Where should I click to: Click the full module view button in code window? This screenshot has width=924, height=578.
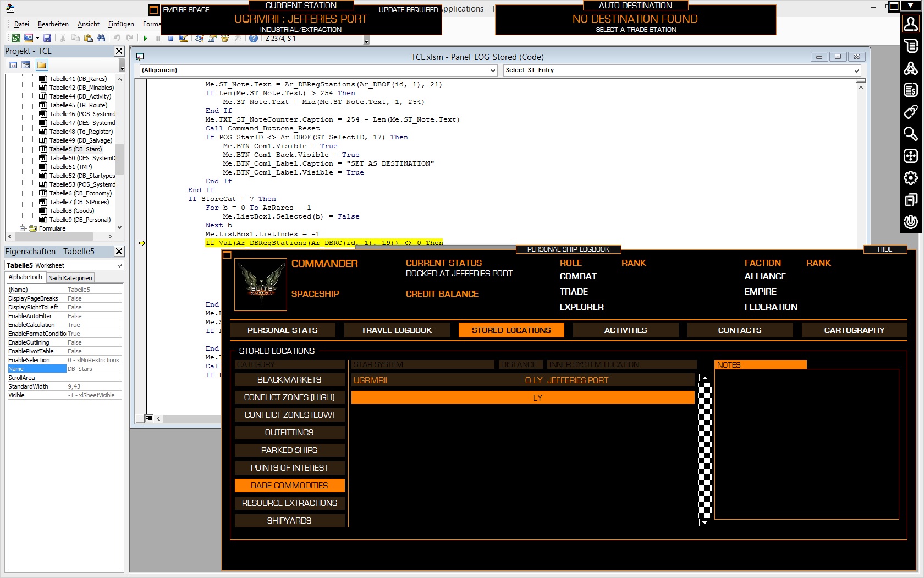149,418
